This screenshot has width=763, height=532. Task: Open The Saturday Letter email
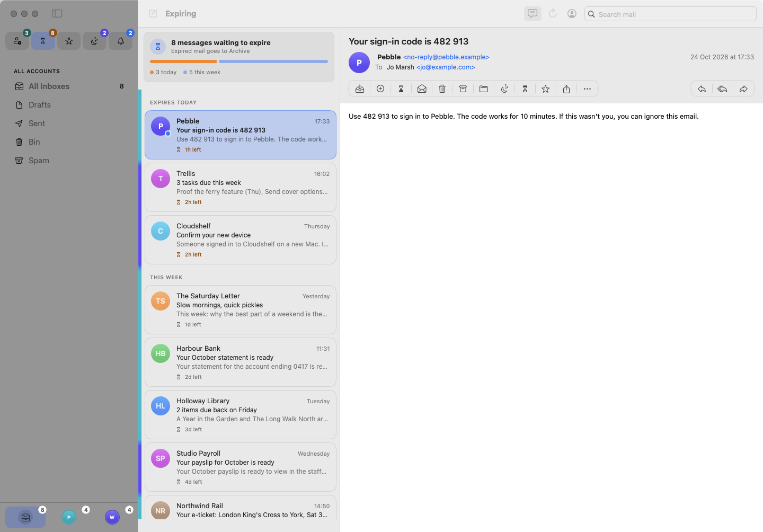(x=241, y=310)
